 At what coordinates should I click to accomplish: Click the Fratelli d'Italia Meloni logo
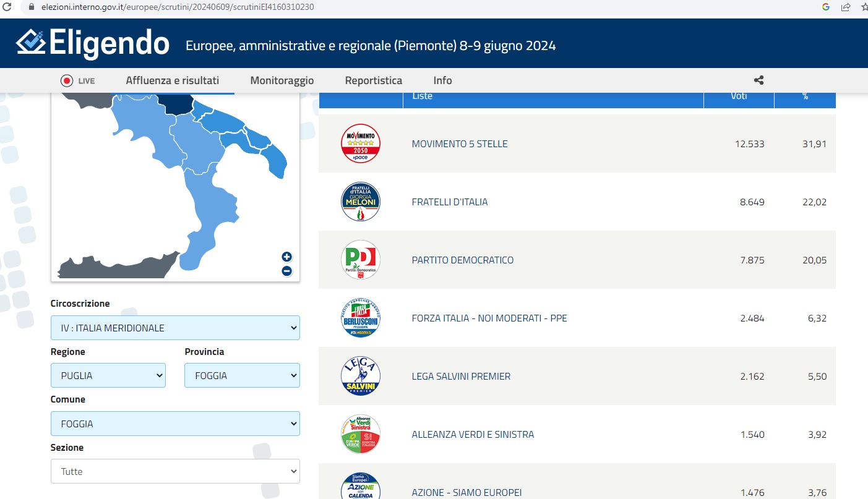coord(361,202)
